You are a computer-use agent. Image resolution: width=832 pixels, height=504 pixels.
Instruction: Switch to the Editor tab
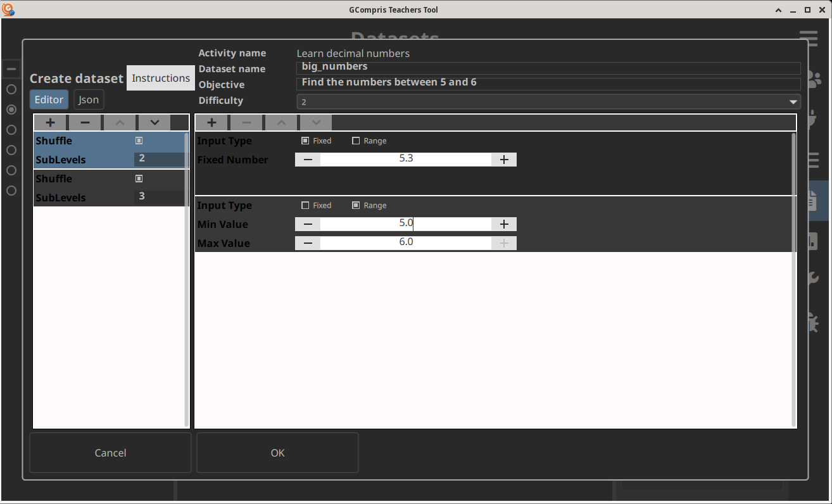[x=49, y=99]
